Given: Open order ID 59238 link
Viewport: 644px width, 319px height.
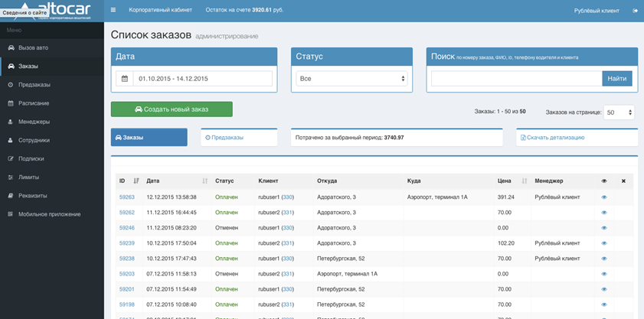Looking at the screenshot, I should coord(127,259).
